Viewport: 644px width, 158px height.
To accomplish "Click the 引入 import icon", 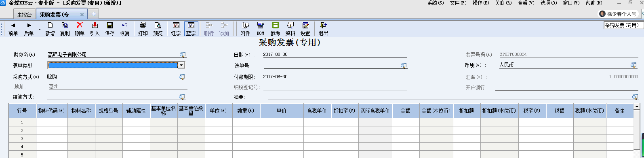I will click(x=95, y=29).
